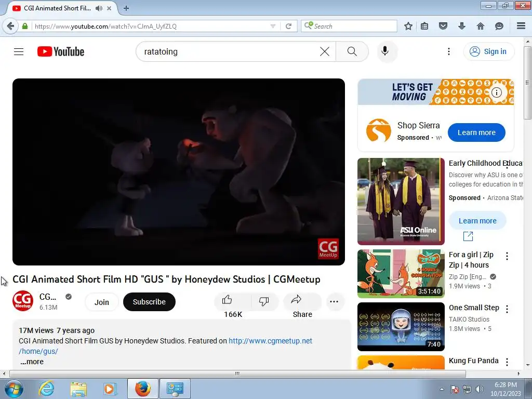Open Windows Media Player taskbar icon
Viewport: 532px width, 399px height.
[109, 389]
